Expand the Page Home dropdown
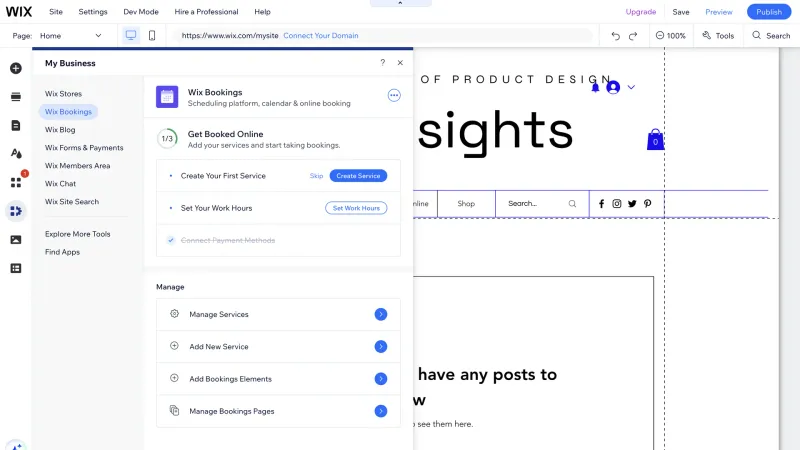This screenshot has width=800, height=450. [x=71, y=36]
